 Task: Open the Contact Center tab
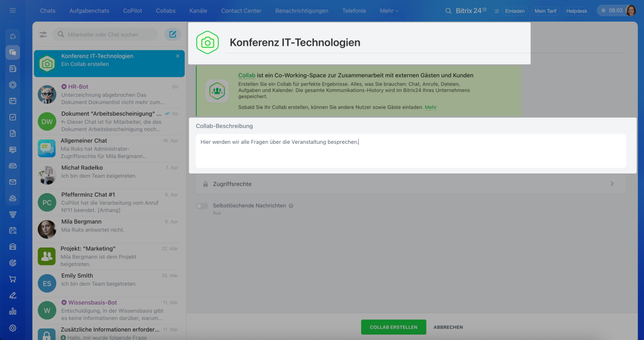click(x=241, y=11)
